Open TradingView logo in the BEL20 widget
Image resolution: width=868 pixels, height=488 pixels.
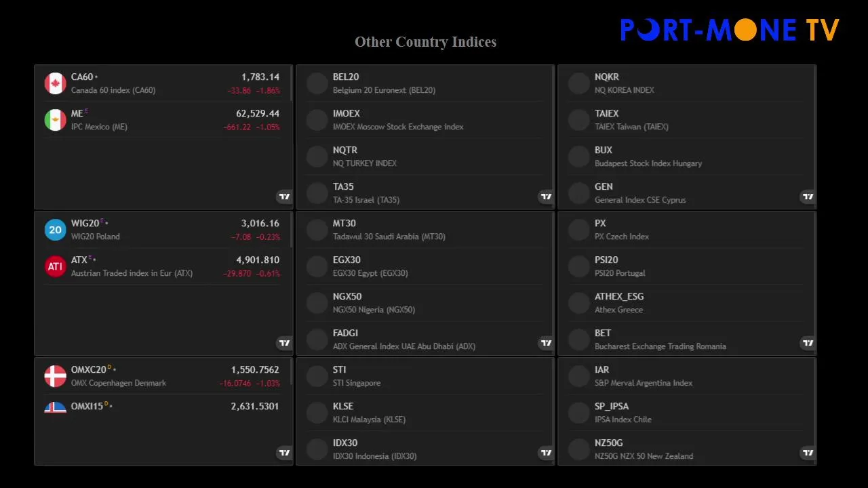coord(546,197)
